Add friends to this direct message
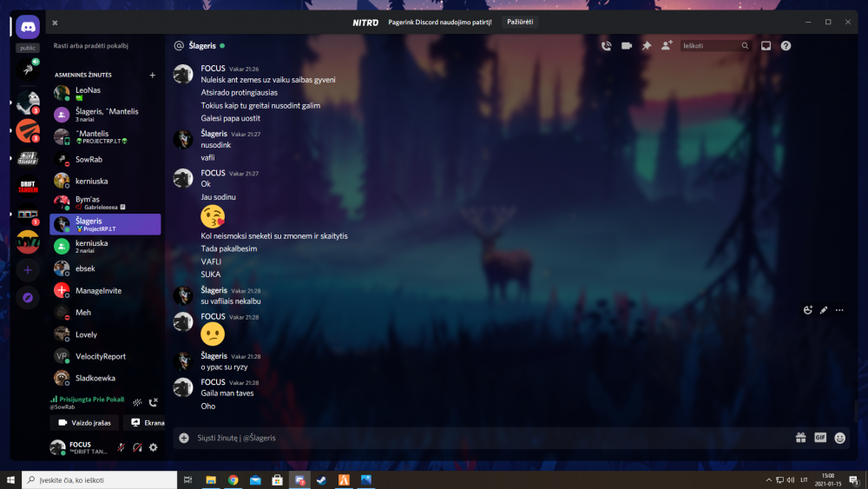 coord(667,45)
